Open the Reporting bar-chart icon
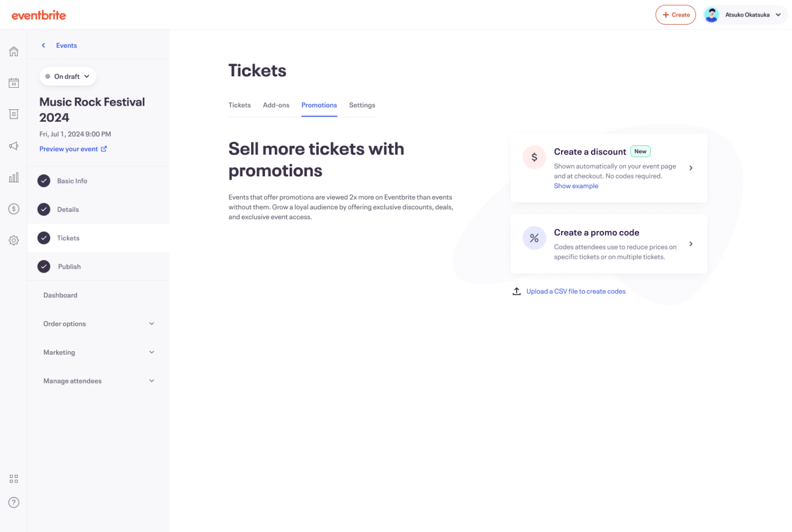792x532 pixels. click(x=13, y=177)
